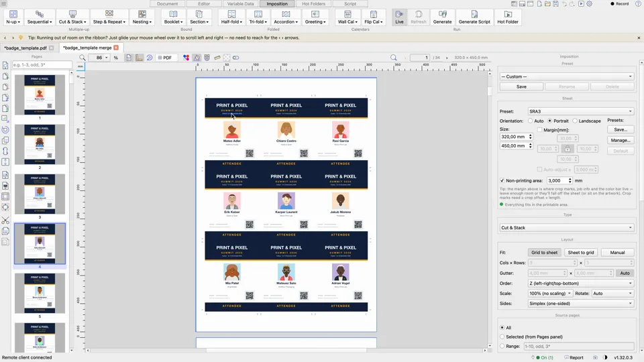
Task: Open the Greeting card tool
Action: pos(315,17)
